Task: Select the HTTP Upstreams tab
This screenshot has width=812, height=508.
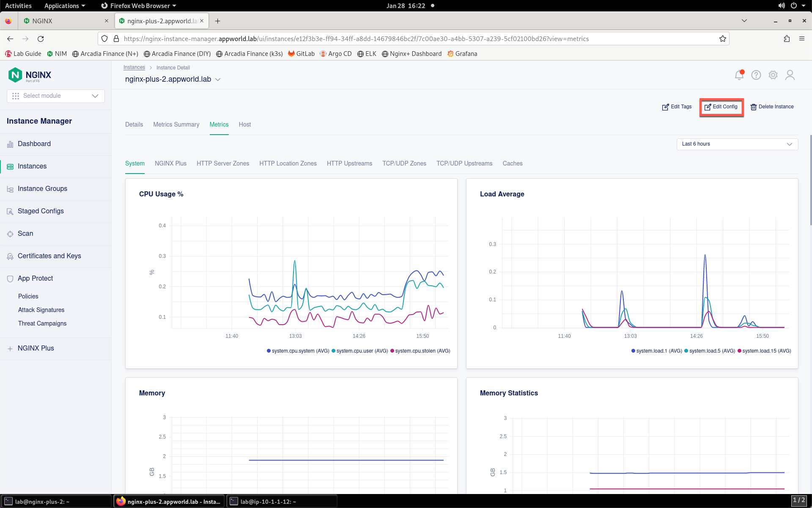Action: pyautogui.click(x=349, y=163)
